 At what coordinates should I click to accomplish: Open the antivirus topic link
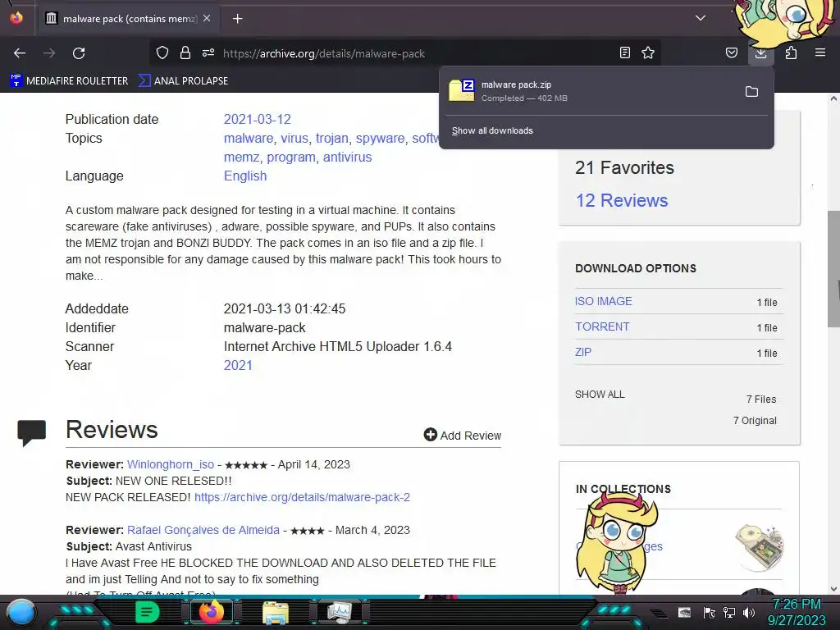tap(347, 157)
